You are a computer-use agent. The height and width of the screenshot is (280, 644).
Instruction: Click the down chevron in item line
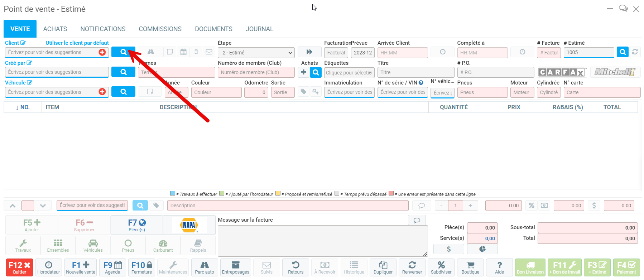pos(43,206)
